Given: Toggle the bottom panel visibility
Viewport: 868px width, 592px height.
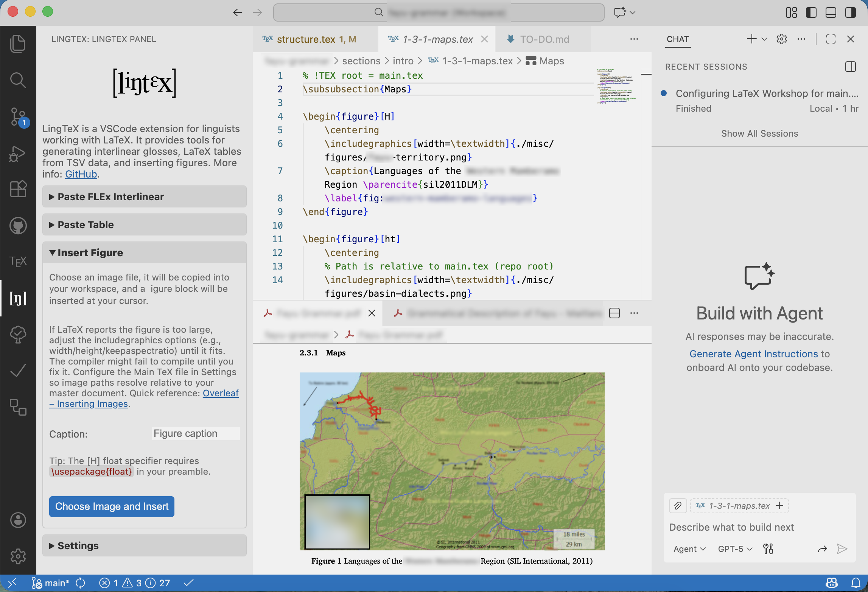Looking at the screenshot, I should (x=831, y=12).
